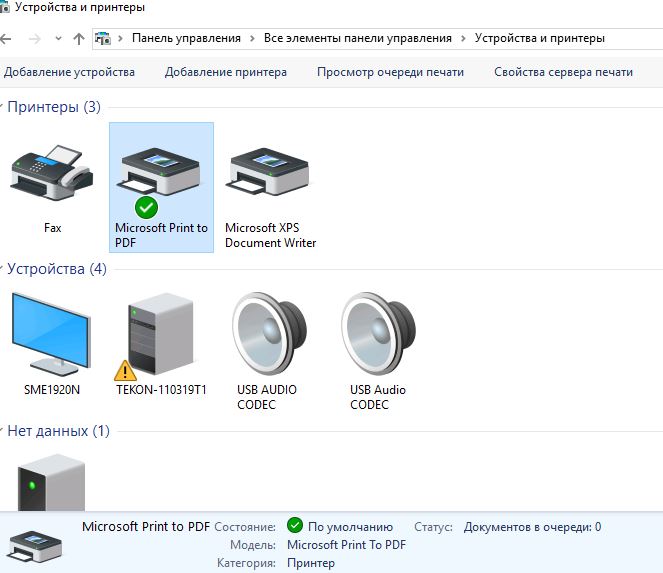663x573 pixels.
Task: Open Свойства сервера печати
Action: click(x=563, y=72)
